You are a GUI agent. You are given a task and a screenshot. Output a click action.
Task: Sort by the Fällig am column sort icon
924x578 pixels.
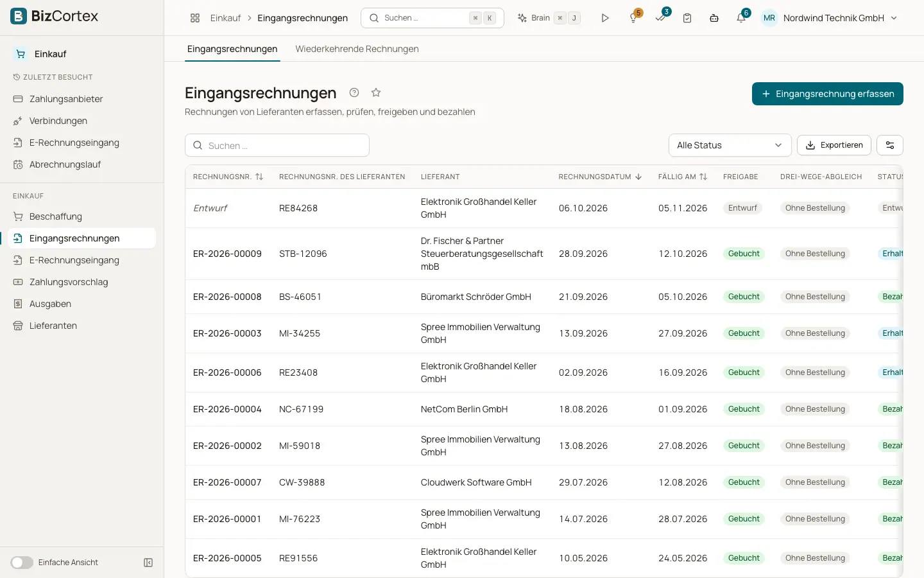[703, 177]
